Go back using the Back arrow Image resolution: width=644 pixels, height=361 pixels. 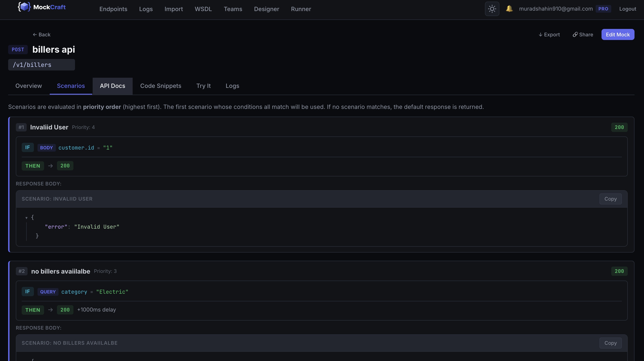(x=42, y=35)
